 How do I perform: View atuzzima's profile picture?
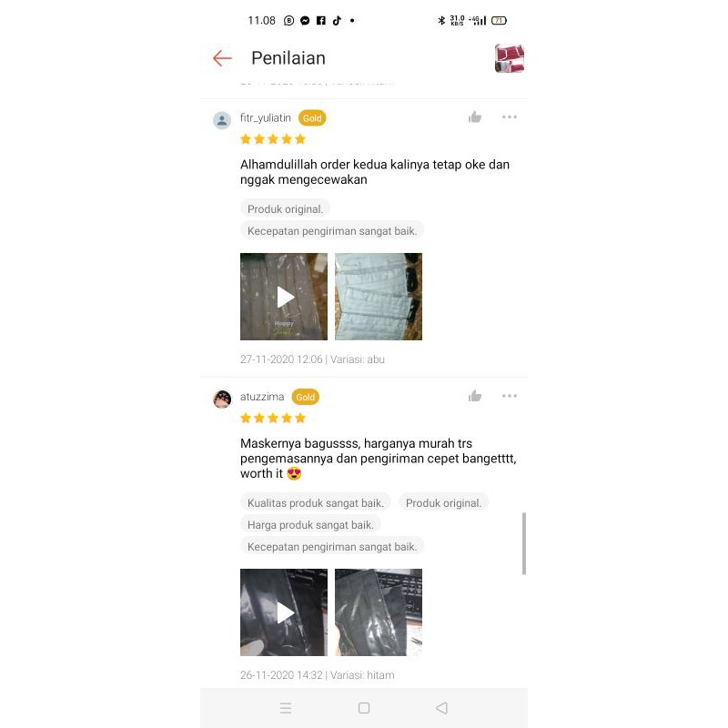222,399
